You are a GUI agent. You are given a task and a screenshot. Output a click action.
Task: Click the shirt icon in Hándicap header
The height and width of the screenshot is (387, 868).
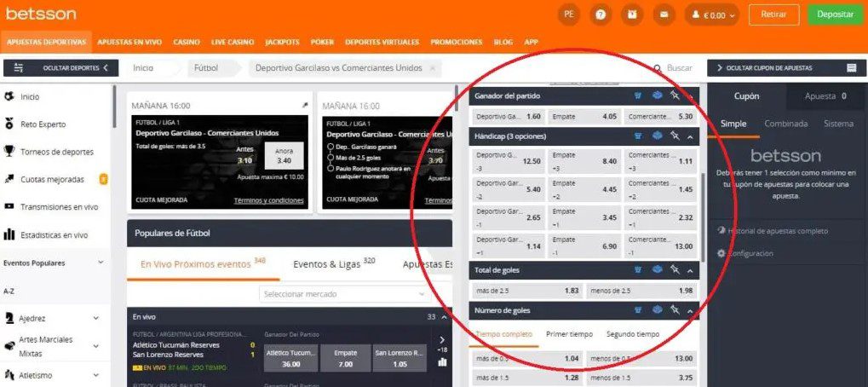(x=638, y=136)
